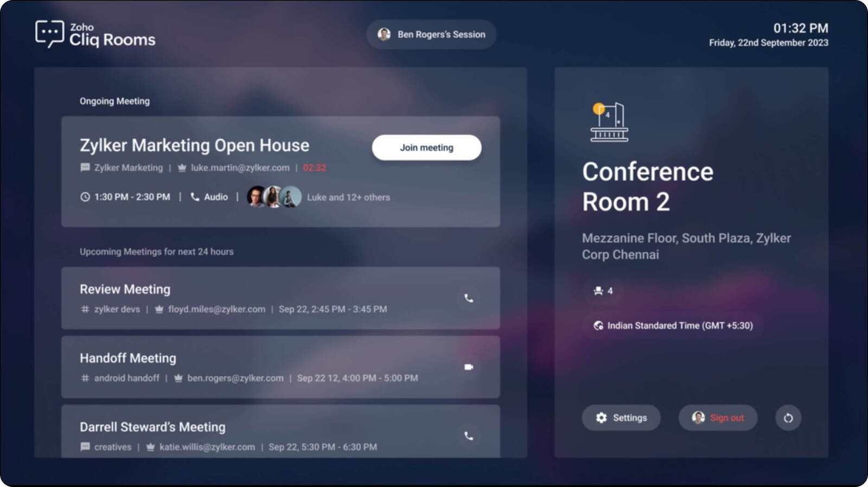Viewport: 868px width, 487px height.
Task: Click 'Sep 22, 2:45 PM - 3:45 PM' text
Action: (x=333, y=309)
